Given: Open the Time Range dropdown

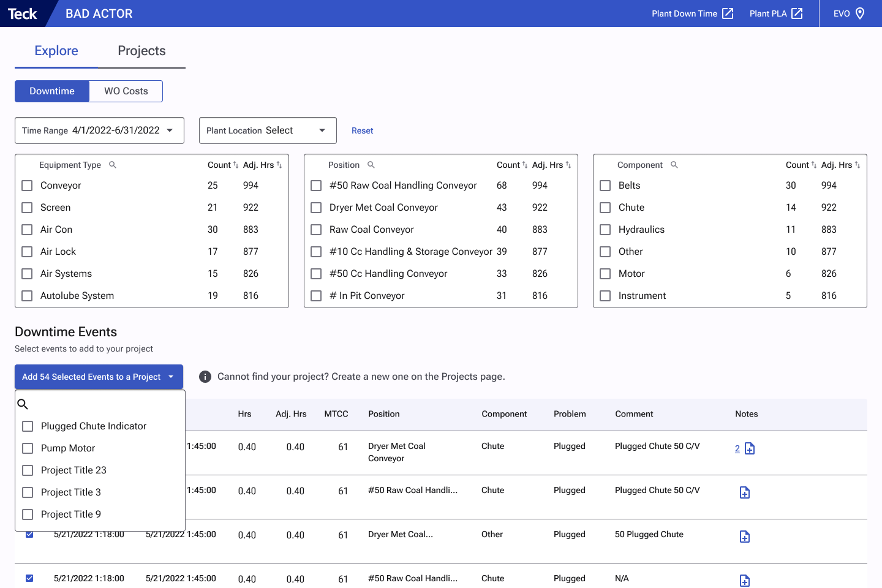Looking at the screenshot, I should (x=99, y=130).
